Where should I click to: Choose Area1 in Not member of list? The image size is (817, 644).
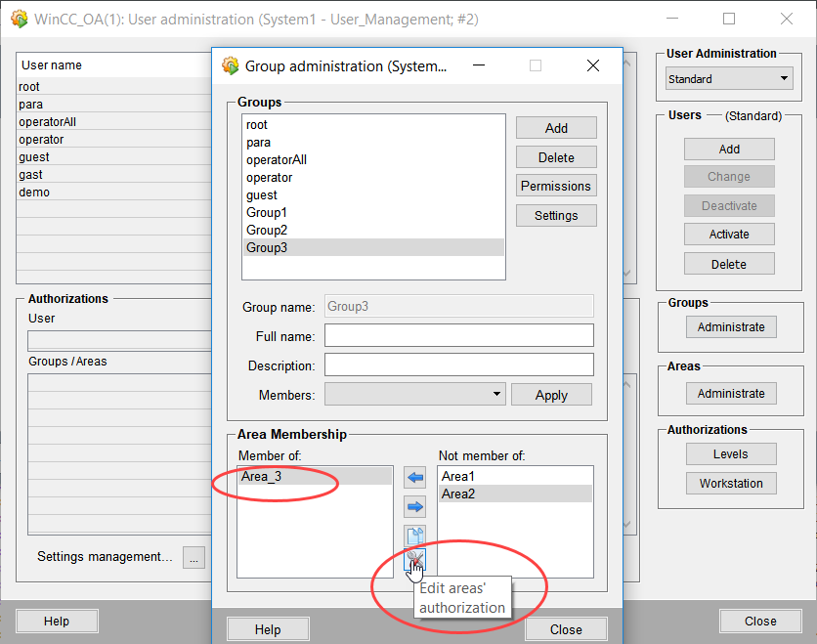coord(457,477)
